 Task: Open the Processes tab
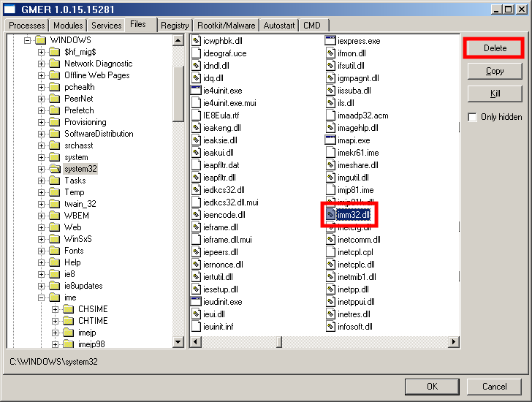click(x=26, y=26)
